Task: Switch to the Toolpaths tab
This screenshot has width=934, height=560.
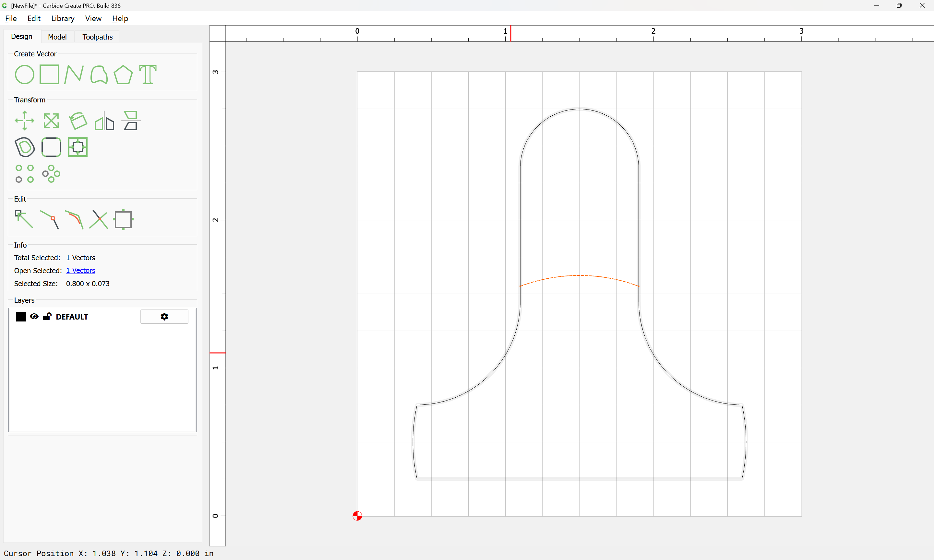Action: click(97, 37)
